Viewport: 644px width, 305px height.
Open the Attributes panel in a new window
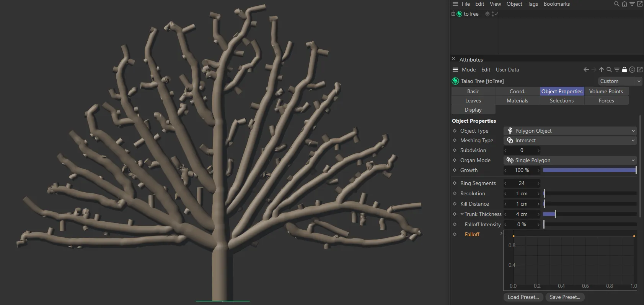(640, 70)
